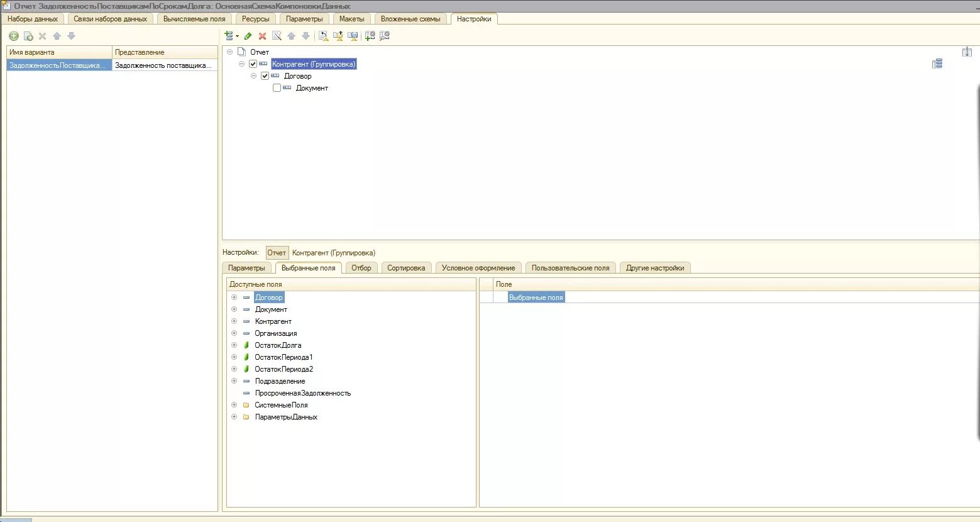Add a new report variant
The height and width of the screenshot is (522, 980).
[x=13, y=36]
